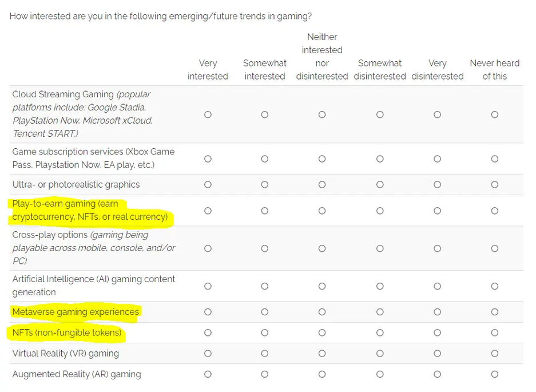Mark Very disinterested for Ultra- or photorealistic graphics
The width and height of the screenshot is (536, 392).
tap(437, 184)
